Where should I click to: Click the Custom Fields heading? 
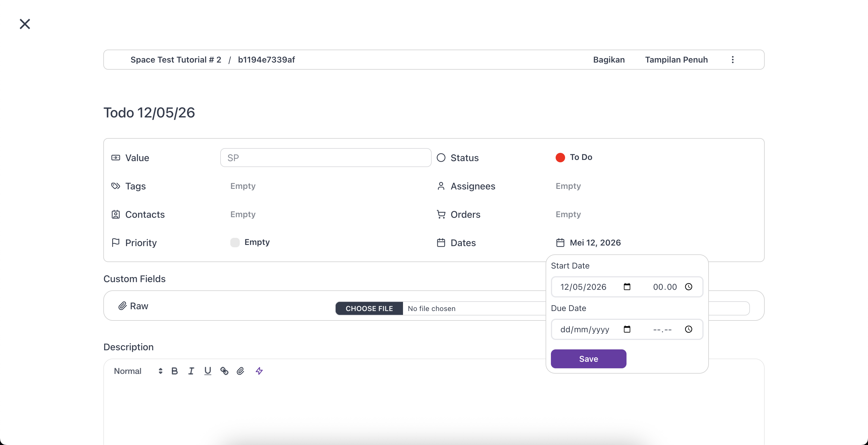coord(134,279)
